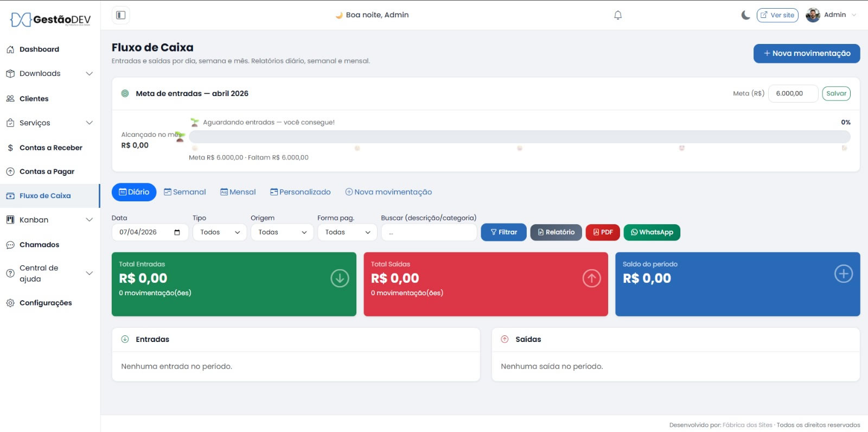Click the GestãoDEV logo
Image resolution: width=868 pixels, height=432 pixels.
point(50,20)
